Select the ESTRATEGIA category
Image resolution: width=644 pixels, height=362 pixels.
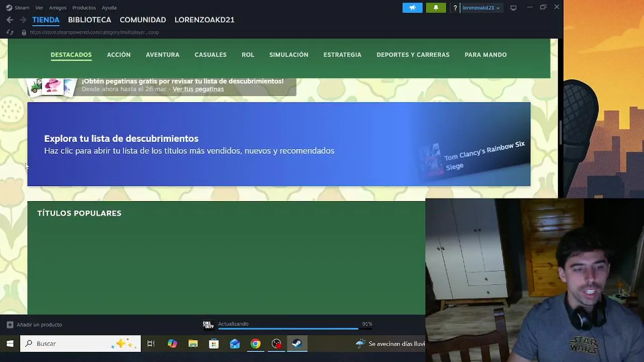(342, 55)
